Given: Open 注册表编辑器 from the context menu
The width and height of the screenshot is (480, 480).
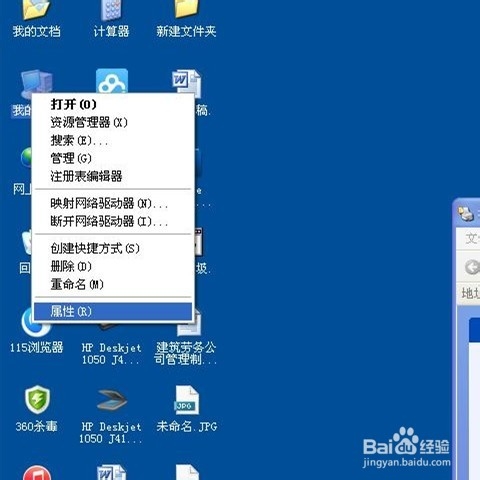Looking at the screenshot, I should [113, 176].
